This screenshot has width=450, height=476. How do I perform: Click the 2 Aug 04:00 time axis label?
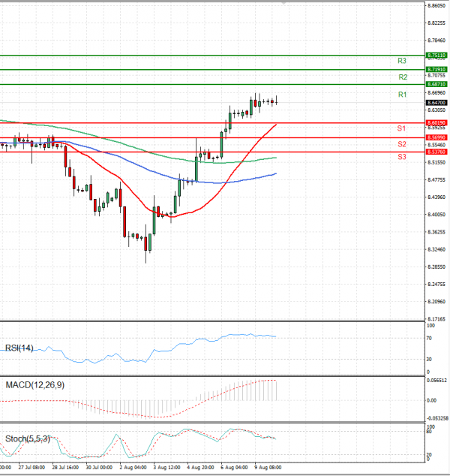coord(133,468)
